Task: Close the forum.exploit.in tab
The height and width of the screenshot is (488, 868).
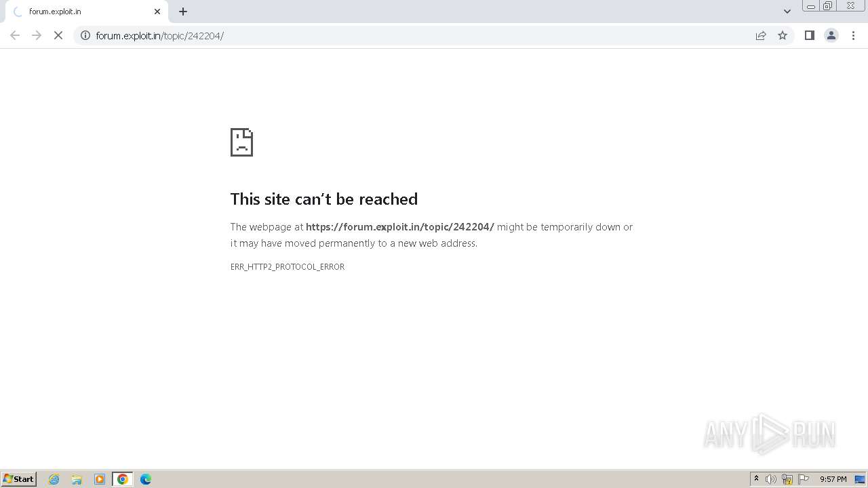Action: point(157,12)
